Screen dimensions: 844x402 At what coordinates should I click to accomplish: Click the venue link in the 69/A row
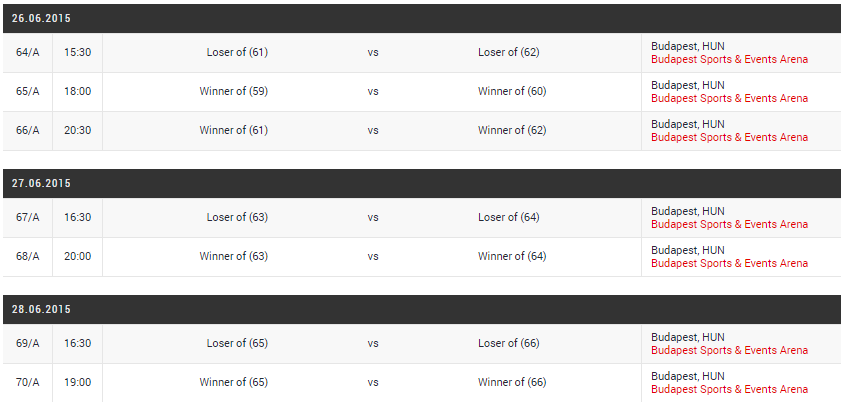(729, 350)
